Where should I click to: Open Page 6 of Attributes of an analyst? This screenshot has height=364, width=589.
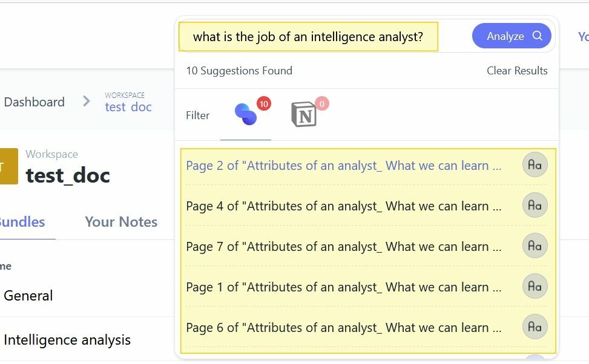pyautogui.click(x=344, y=328)
